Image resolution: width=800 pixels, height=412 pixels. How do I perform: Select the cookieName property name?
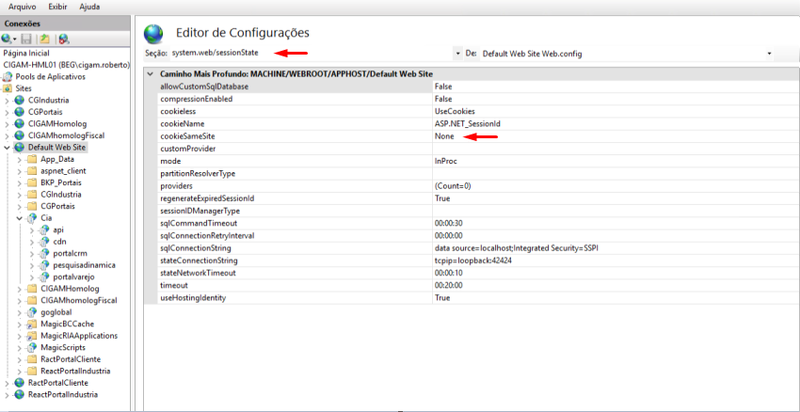(180, 124)
